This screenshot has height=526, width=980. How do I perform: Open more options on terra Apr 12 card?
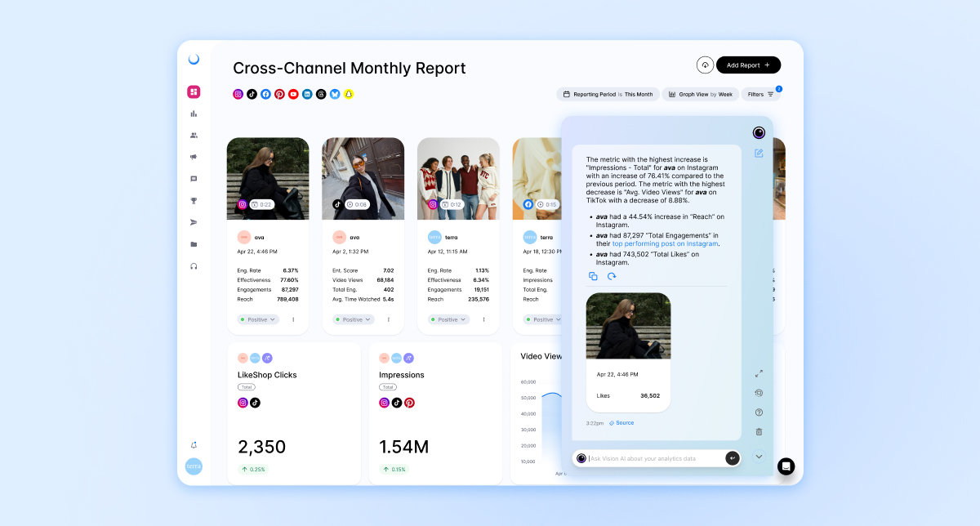coord(483,319)
